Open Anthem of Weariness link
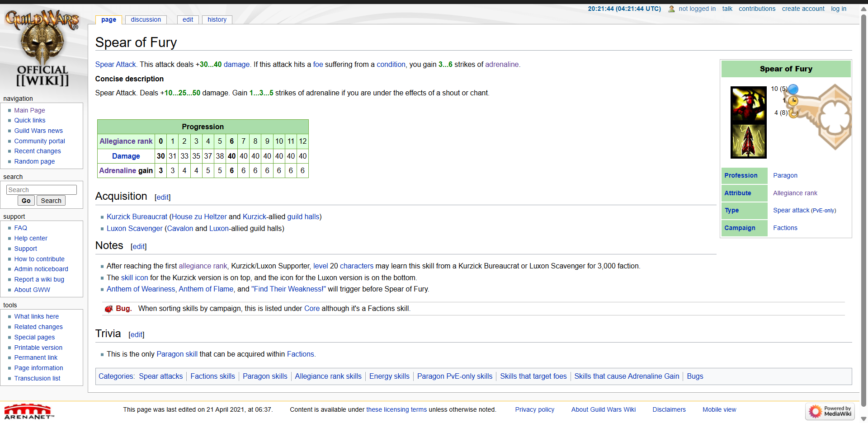 [141, 289]
